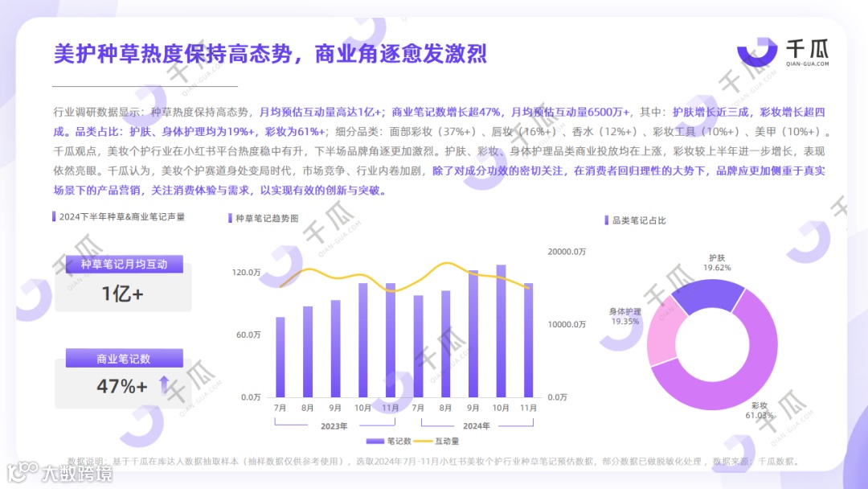This screenshot has width=868, height=489.
Task: Click the 千瓜 logo mark at top right
Action: pos(757,52)
